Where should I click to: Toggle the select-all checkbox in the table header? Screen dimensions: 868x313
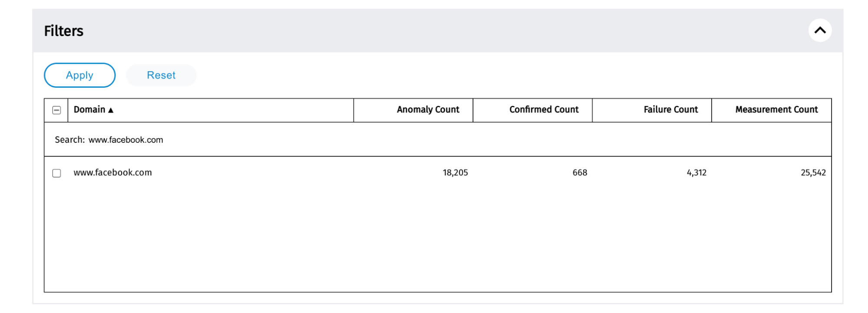pyautogui.click(x=56, y=110)
